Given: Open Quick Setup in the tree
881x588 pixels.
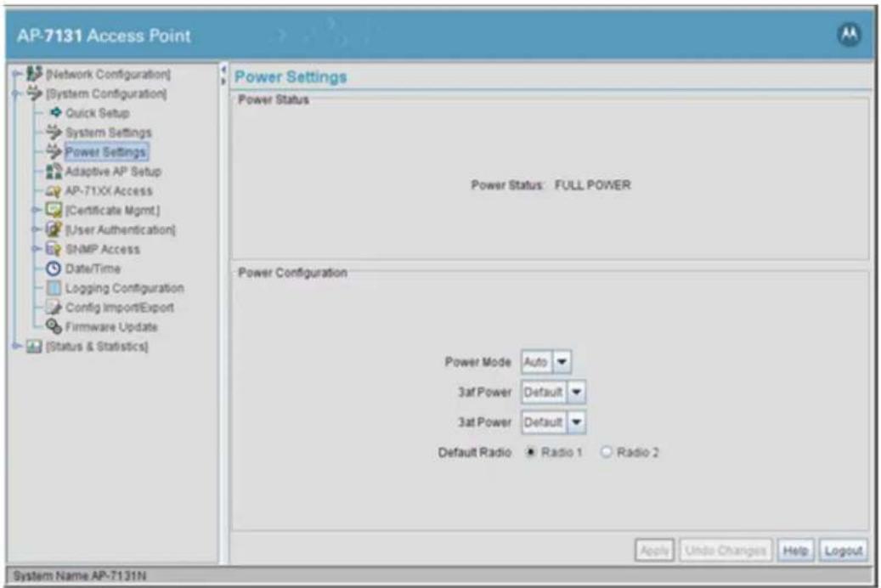Looking at the screenshot, I should click(x=98, y=113).
